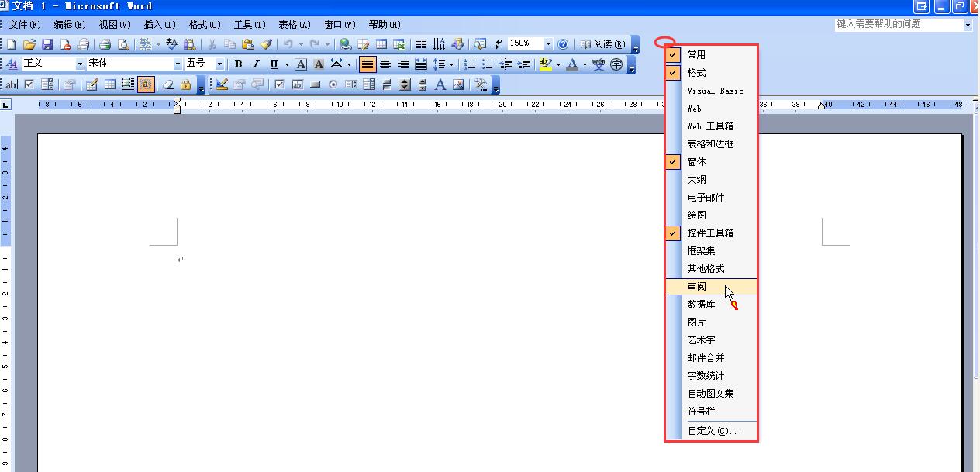This screenshot has width=980, height=472.
Task: Open Print Preview
Action: [123, 44]
